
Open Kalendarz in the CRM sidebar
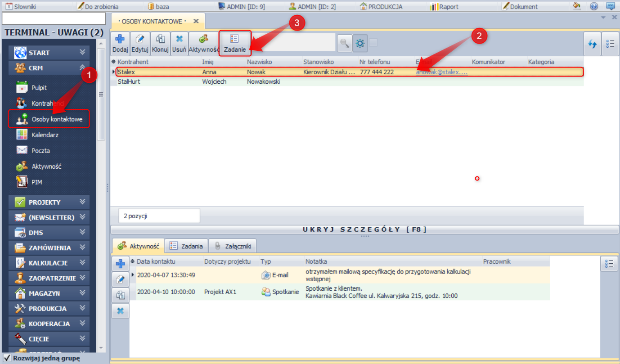click(x=45, y=135)
